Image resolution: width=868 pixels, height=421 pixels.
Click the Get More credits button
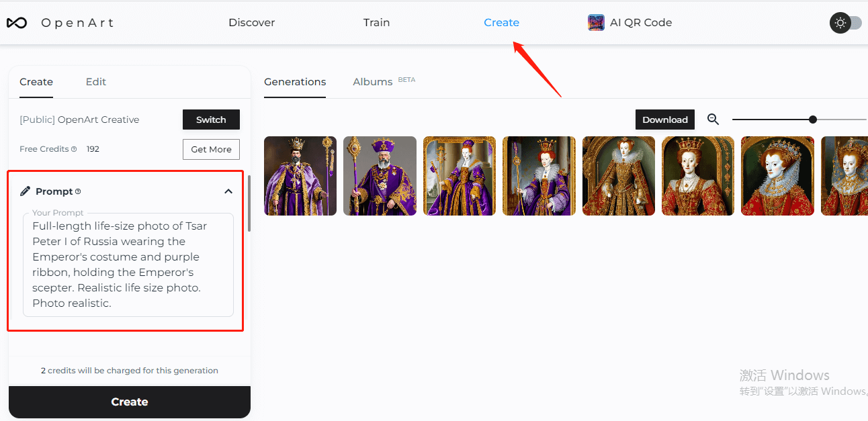tap(211, 149)
